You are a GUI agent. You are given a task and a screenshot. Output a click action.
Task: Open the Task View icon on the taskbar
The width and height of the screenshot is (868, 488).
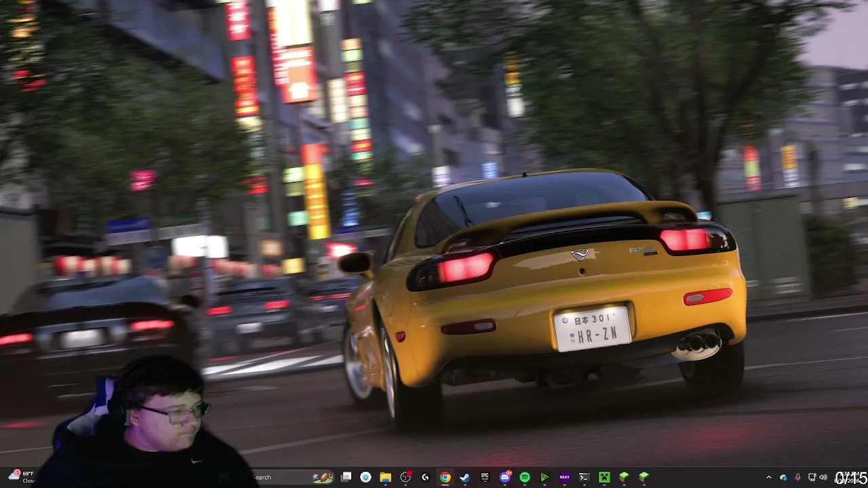[x=346, y=477]
